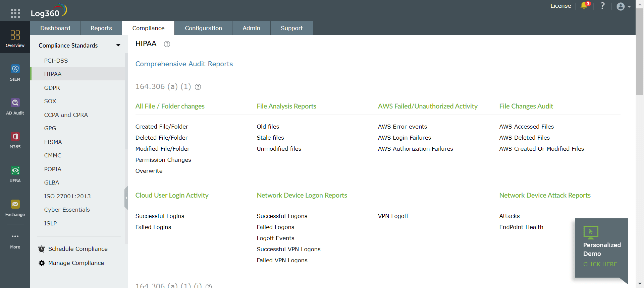
Task: Switch to the M365 module
Action: coord(15,140)
